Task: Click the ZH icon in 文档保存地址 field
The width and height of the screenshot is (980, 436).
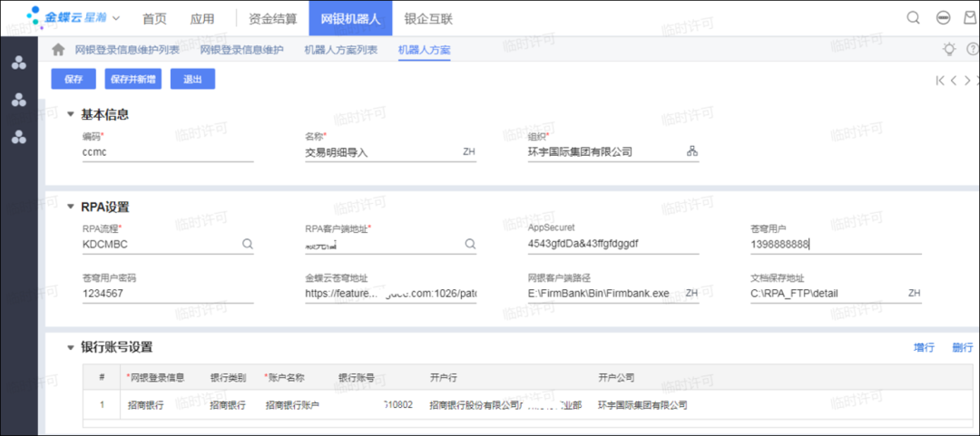Action: pyautogui.click(x=915, y=293)
